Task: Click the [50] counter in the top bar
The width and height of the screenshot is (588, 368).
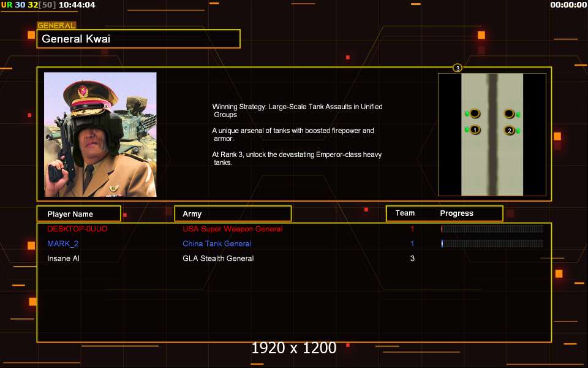Action: coord(47,5)
